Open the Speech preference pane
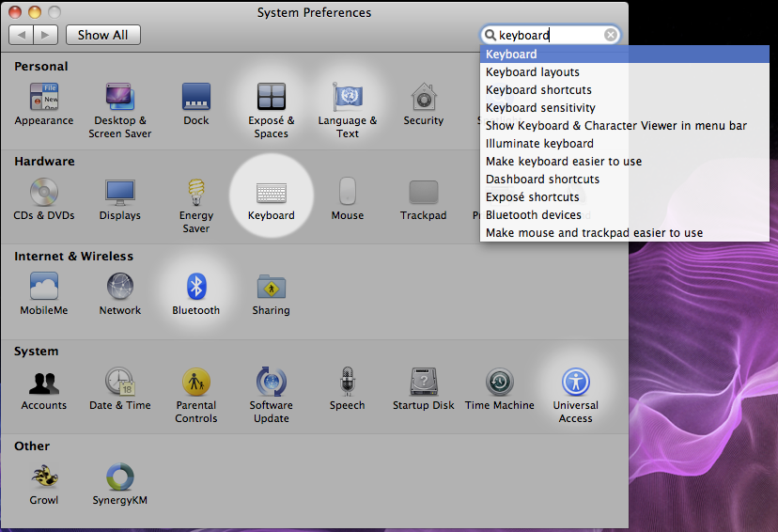Viewport: 778px width, 532px height. [x=348, y=389]
